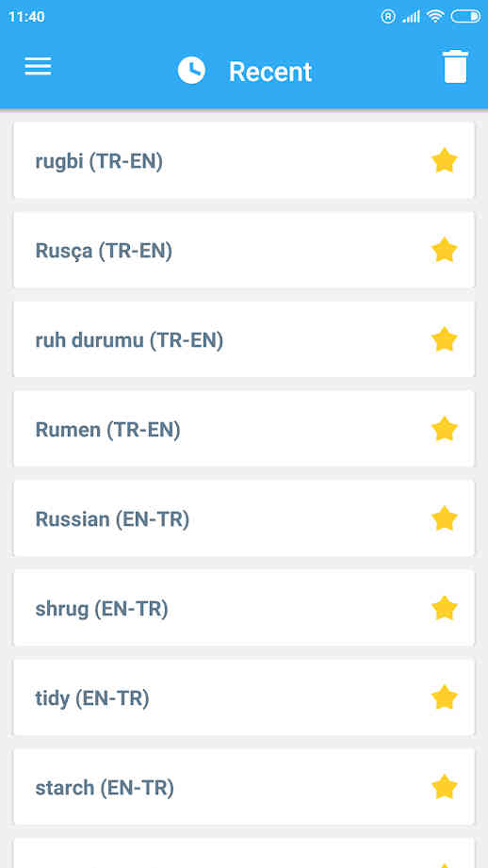Remove star from Rumen (TR-EN)
This screenshot has width=488, height=868.
(445, 430)
